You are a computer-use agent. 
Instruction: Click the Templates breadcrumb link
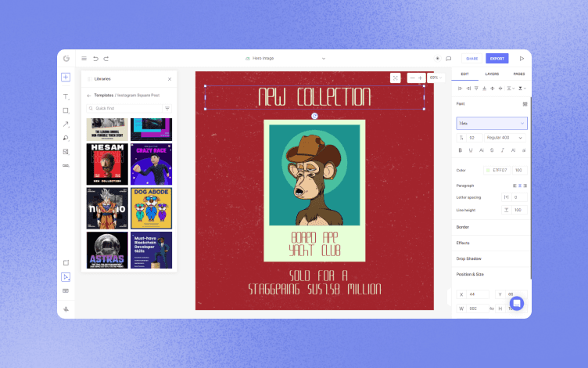click(104, 96)
